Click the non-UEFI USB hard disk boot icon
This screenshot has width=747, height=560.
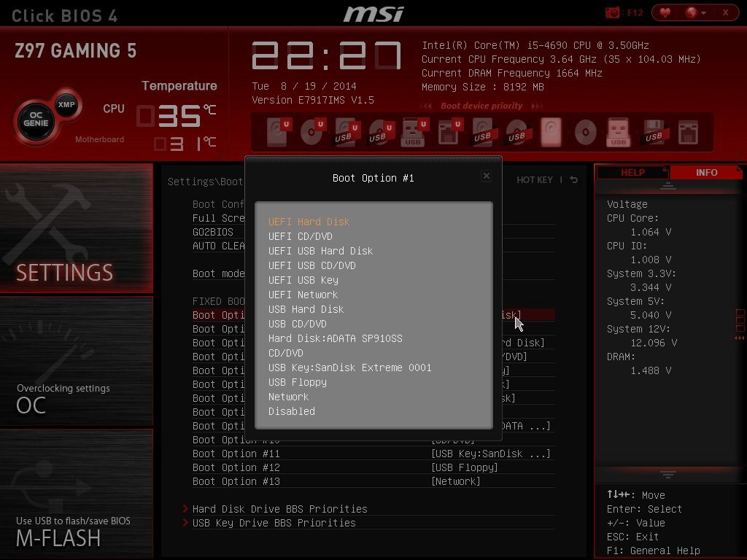483,132
